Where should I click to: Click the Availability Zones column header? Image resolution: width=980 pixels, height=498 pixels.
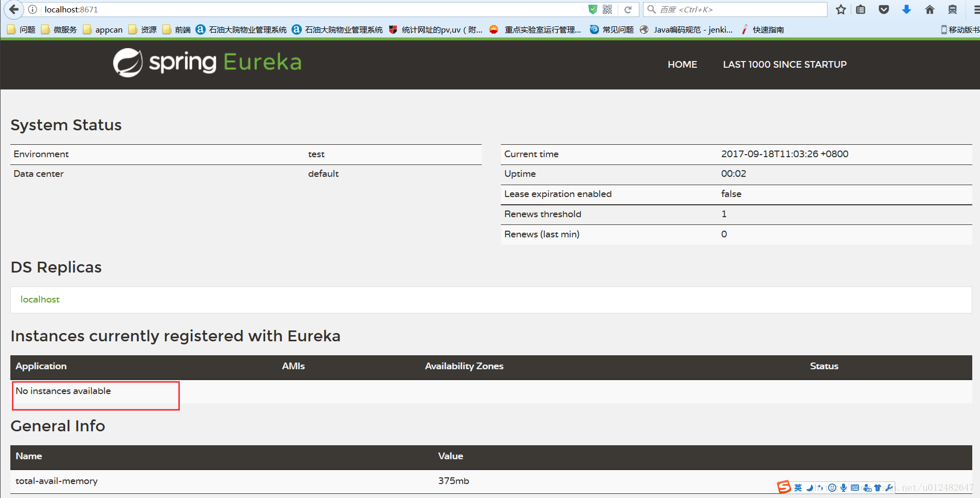464,366
